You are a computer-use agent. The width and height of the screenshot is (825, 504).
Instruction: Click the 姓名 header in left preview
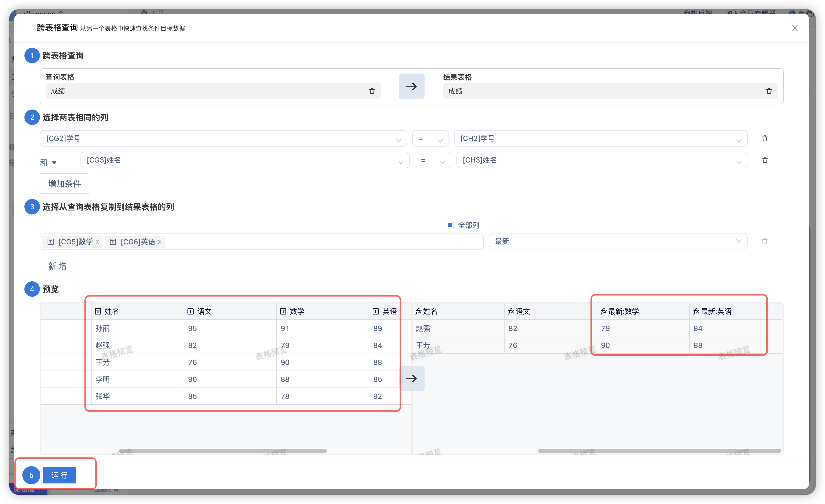138,311
